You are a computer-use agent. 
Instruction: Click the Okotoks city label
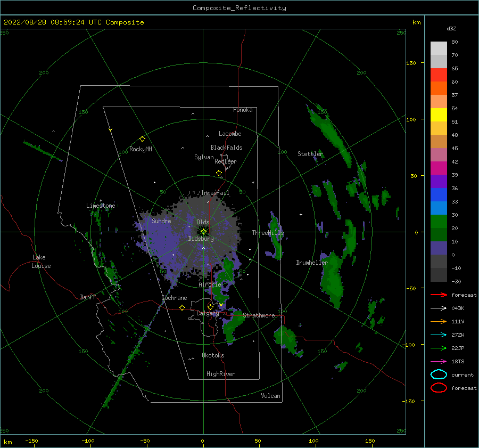coord(213,355)
